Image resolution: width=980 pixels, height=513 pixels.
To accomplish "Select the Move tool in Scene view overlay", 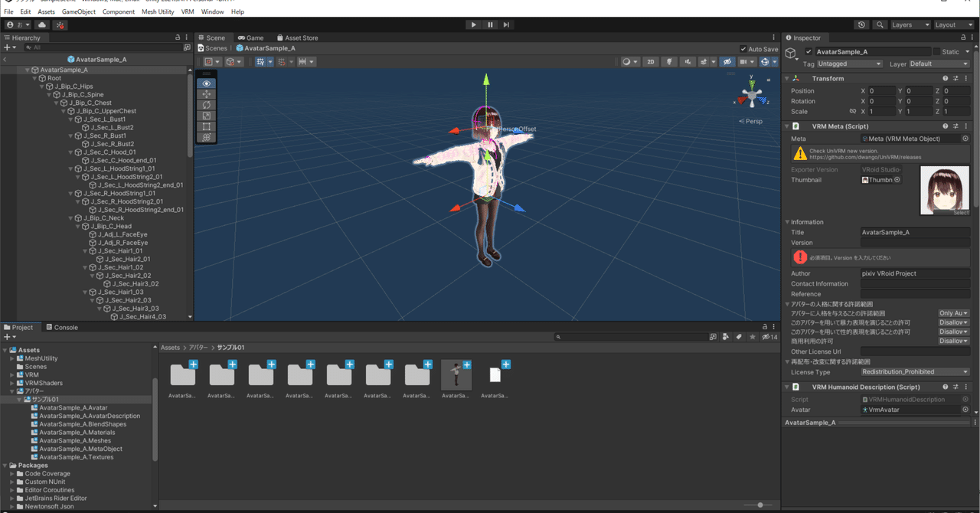I will tap(205, 93).
